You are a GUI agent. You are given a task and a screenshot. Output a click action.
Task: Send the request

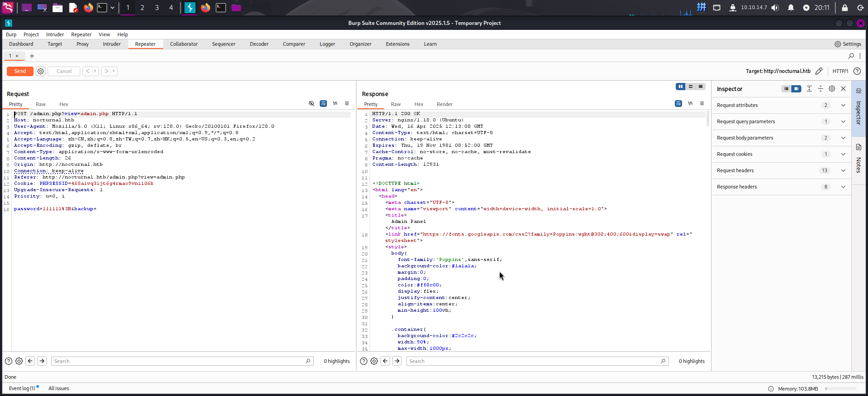tap(20, 71)
